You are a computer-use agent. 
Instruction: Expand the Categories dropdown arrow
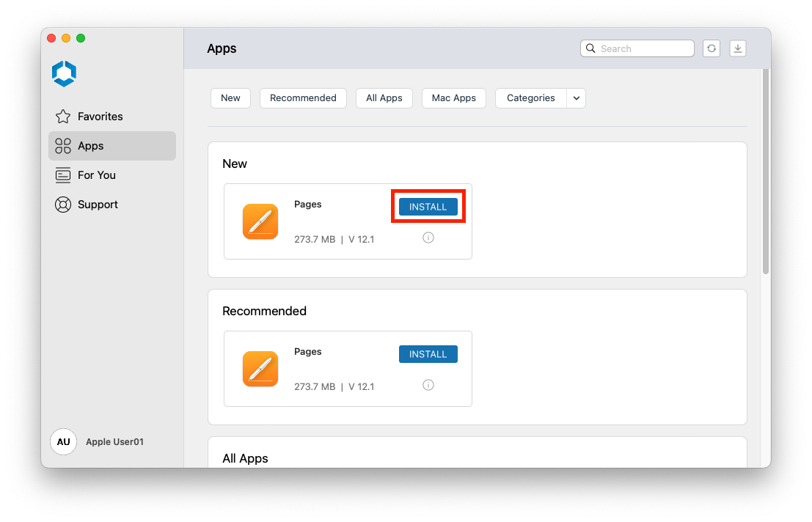[x=576, y=98]
